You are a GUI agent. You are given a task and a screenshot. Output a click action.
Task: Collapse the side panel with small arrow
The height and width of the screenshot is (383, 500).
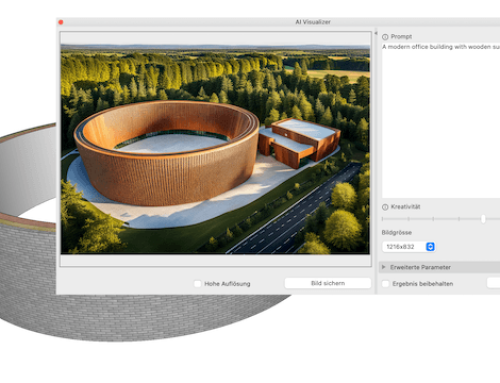pyautogui.click(x=376, y=33)
